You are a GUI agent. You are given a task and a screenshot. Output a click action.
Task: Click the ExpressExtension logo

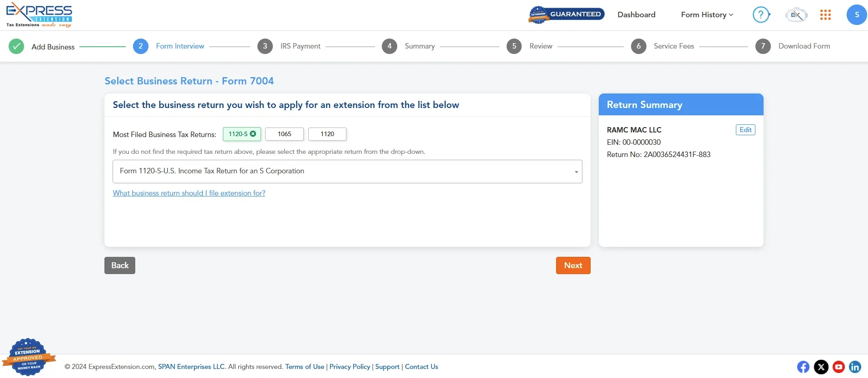[39, 15]
